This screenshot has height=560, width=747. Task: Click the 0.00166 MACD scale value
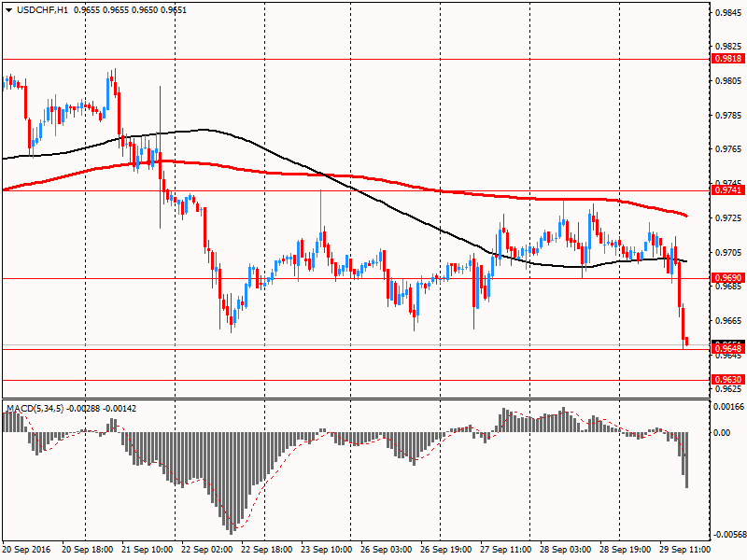pos(727,408)
